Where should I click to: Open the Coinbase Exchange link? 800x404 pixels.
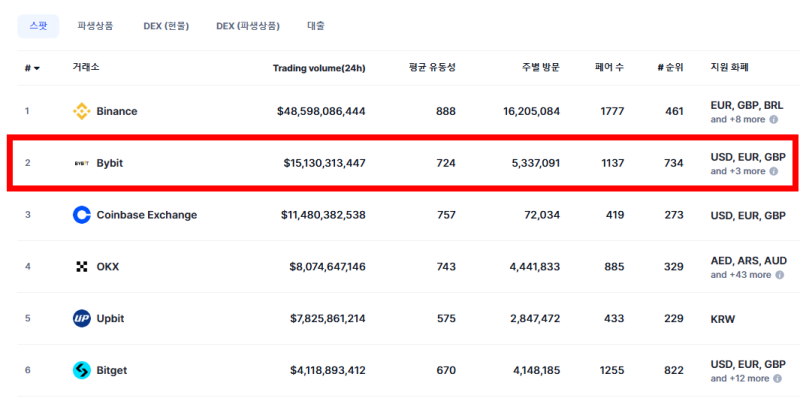[x=147, y=215]
